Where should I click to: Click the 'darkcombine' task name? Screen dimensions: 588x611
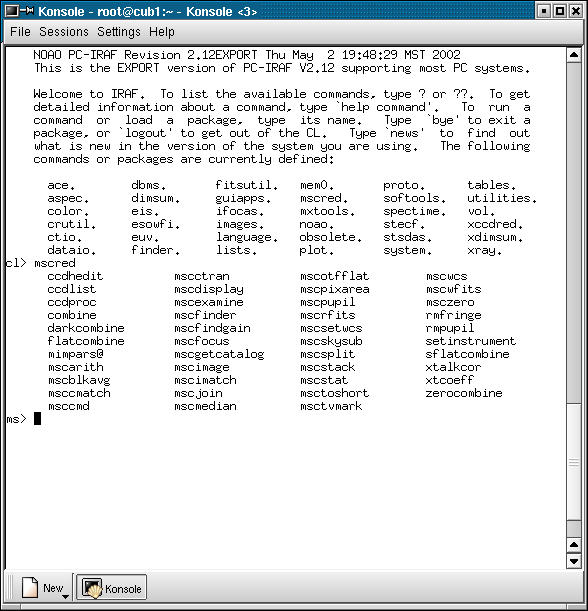[86, 328]
